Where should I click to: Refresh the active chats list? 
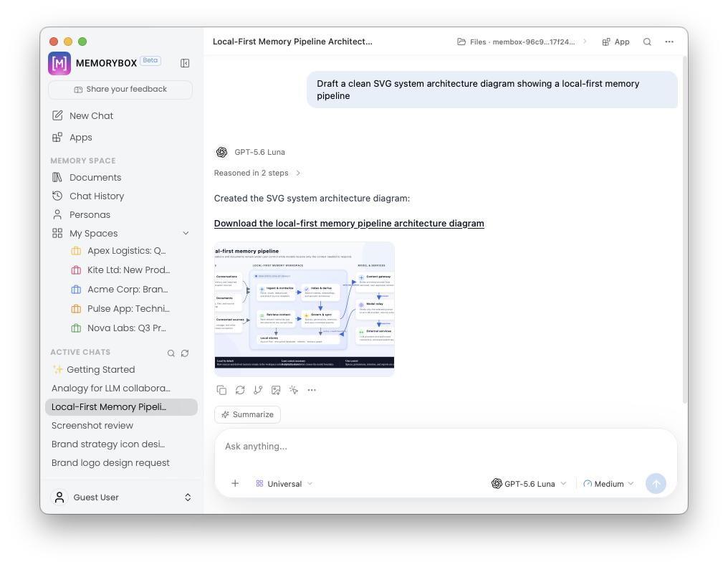click(185, 353)
